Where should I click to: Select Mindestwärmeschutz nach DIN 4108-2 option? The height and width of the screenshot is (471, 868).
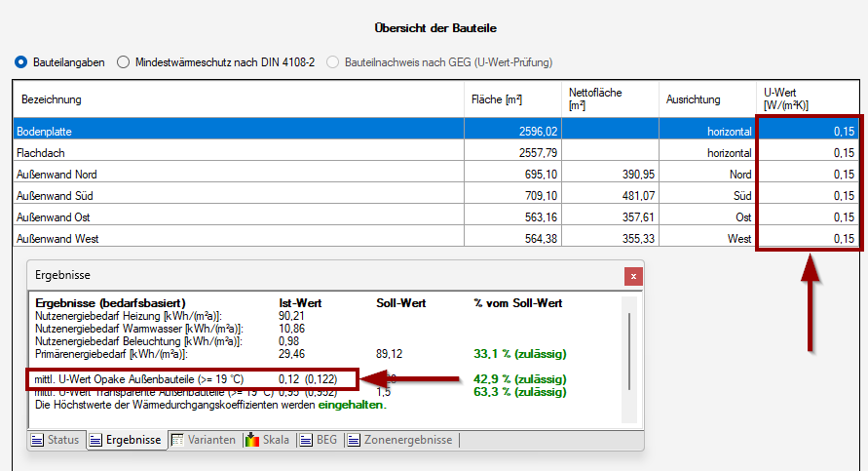click(124, 62)
